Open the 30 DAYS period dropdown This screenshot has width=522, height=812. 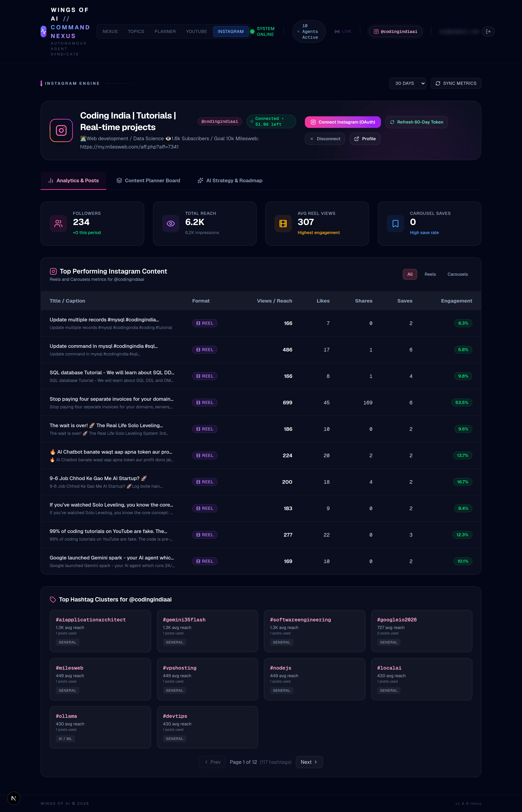tap(408, 83)
